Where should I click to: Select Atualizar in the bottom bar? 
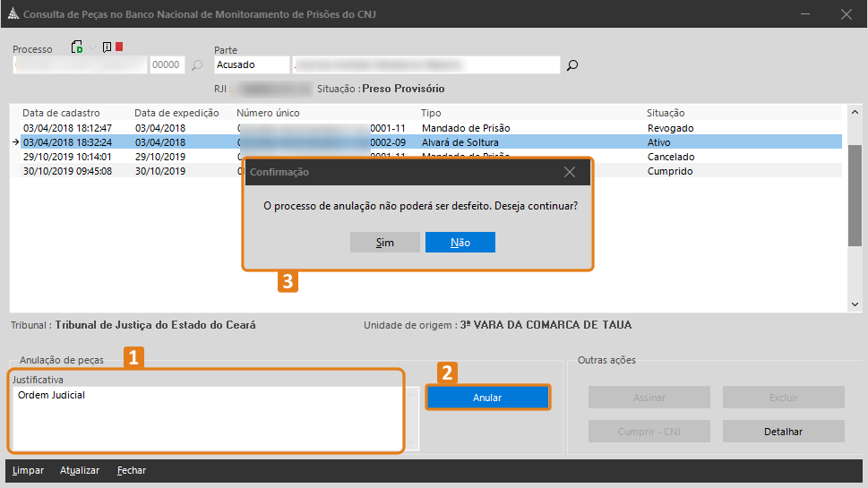(80, 470)
